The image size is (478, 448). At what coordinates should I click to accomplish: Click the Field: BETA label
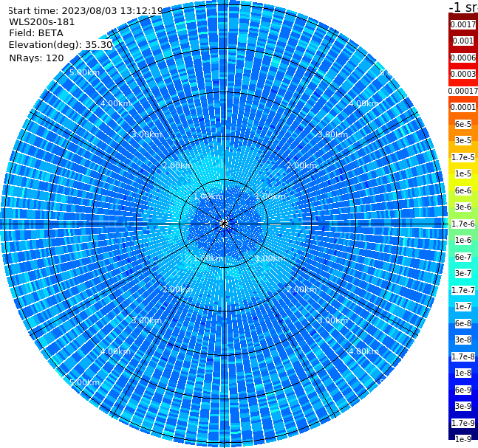[x=36, y=33]
